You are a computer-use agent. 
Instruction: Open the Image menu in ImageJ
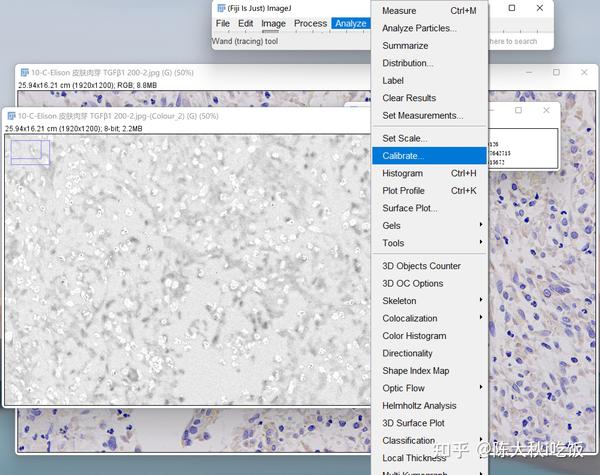273,23
